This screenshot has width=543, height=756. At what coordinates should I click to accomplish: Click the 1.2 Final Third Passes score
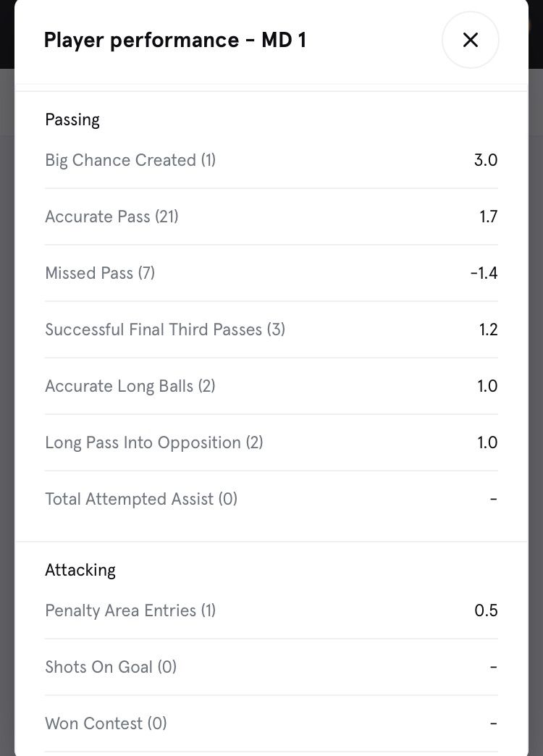488,329
